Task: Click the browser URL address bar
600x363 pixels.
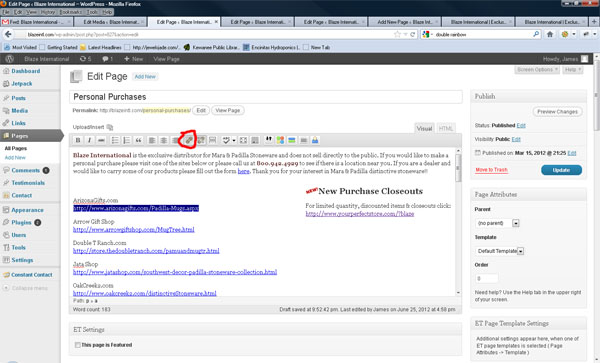Action: click(x=209, y=34)
